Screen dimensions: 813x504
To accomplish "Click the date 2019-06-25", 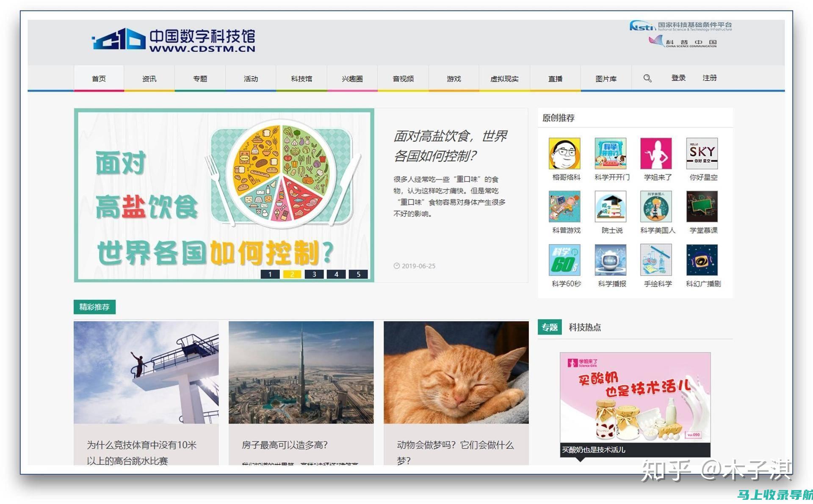I will point(418,266).
